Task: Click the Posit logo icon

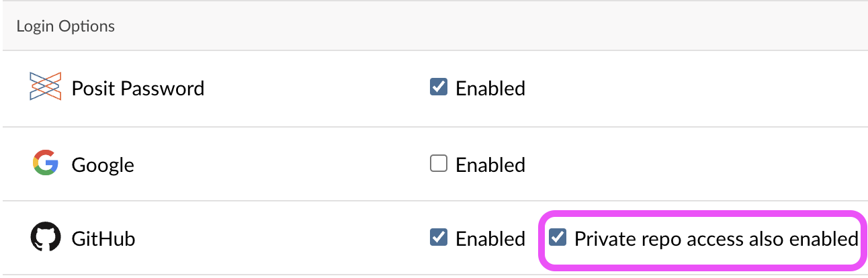Action: click(x=46, y=87)
